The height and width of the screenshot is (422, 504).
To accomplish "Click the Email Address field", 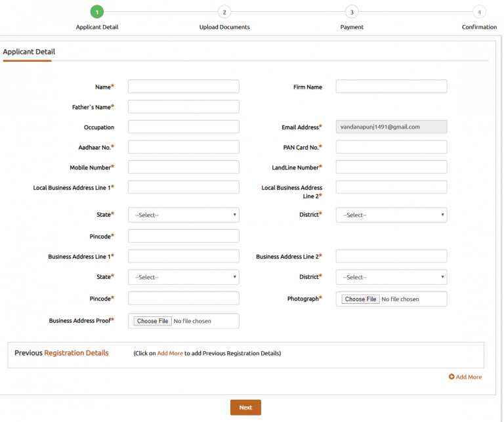I will pos(391,127).
